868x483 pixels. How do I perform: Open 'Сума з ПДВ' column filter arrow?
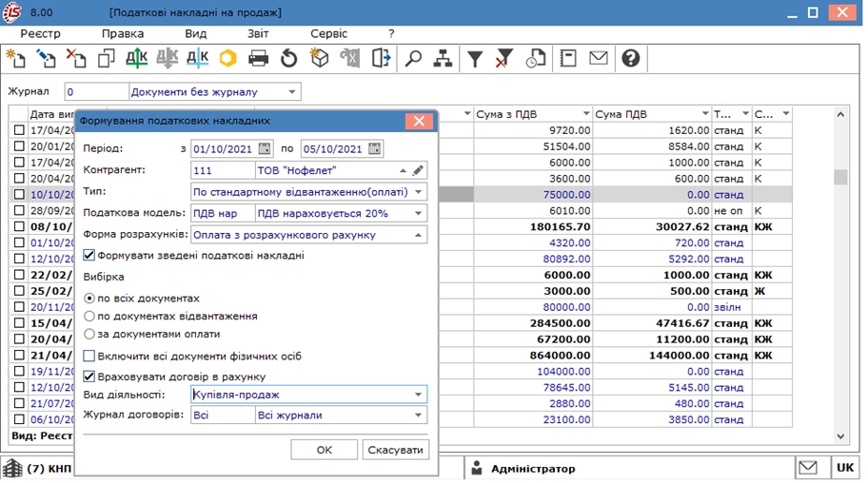click(x=586, y=114)
